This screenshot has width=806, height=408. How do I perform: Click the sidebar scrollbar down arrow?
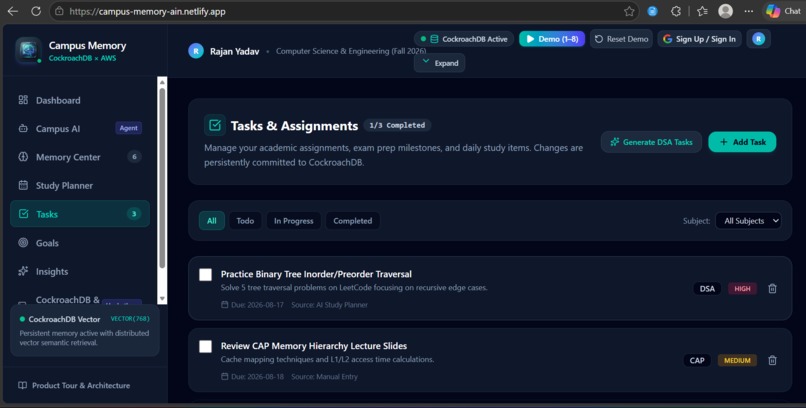162,299
